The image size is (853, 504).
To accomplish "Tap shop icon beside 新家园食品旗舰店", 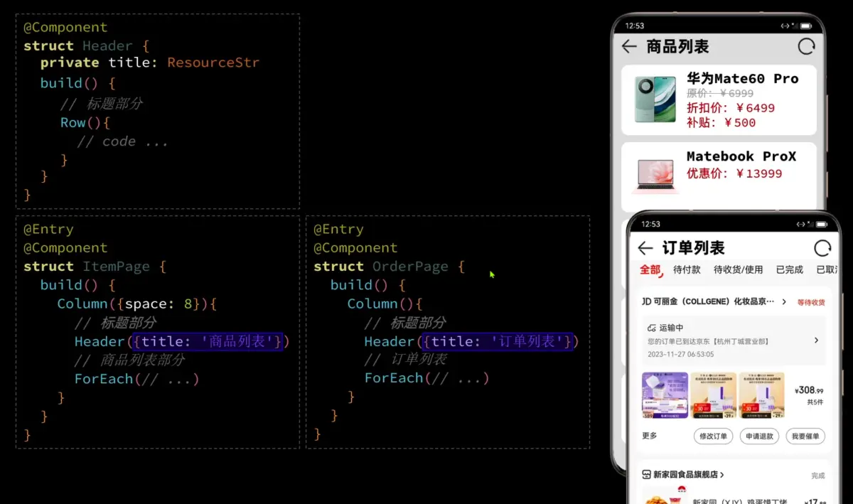I will click(646, 474).
